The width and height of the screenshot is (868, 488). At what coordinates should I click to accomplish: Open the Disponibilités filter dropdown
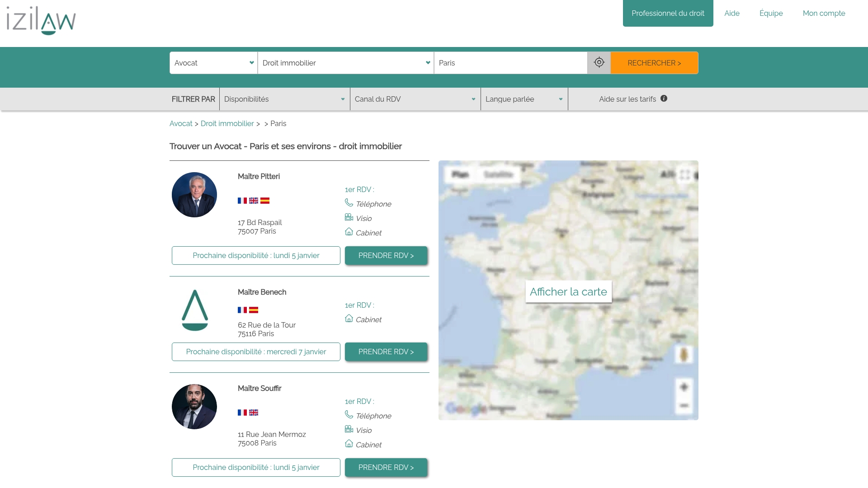(x=284, y=99)
